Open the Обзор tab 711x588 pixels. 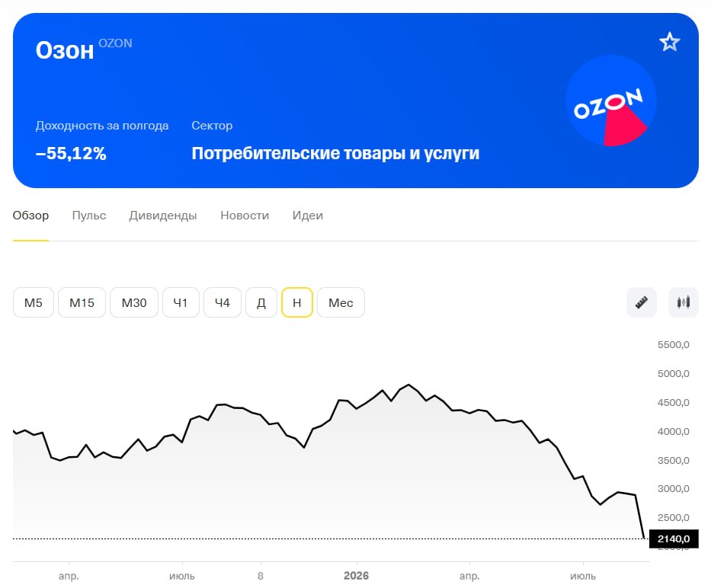point(30,216)
